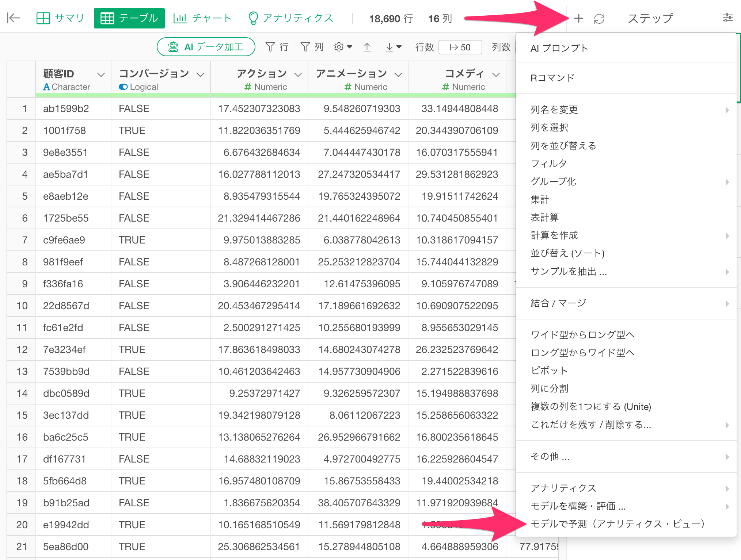Image resolution: width=741 pixels, height=560 pixels.
Task: Open the gear settings dropdown
Action: point(343,47)
